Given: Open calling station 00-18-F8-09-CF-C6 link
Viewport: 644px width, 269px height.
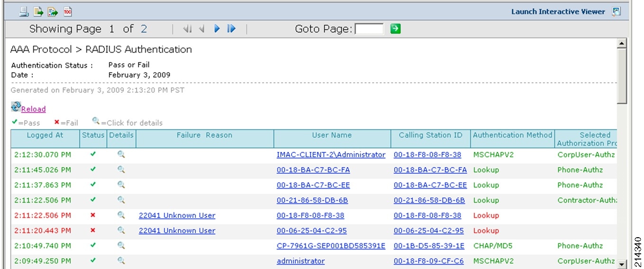Looking at the screenshot, I should (429, 261).
